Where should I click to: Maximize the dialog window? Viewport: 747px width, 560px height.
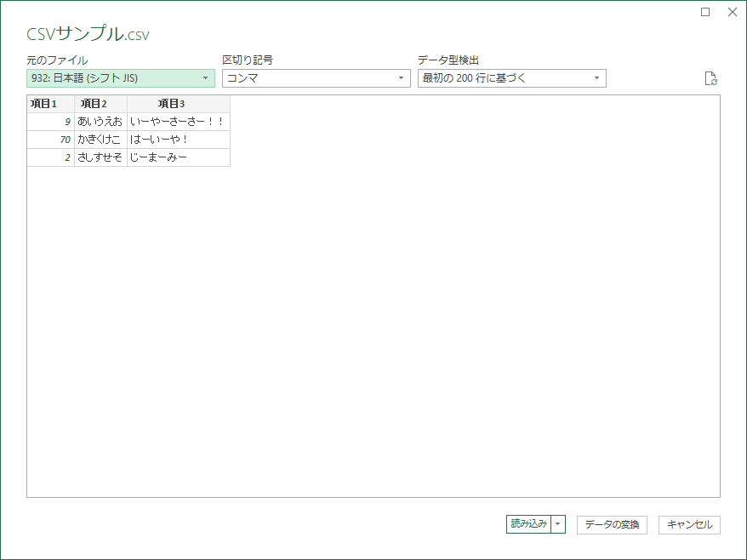click(705, 12)
